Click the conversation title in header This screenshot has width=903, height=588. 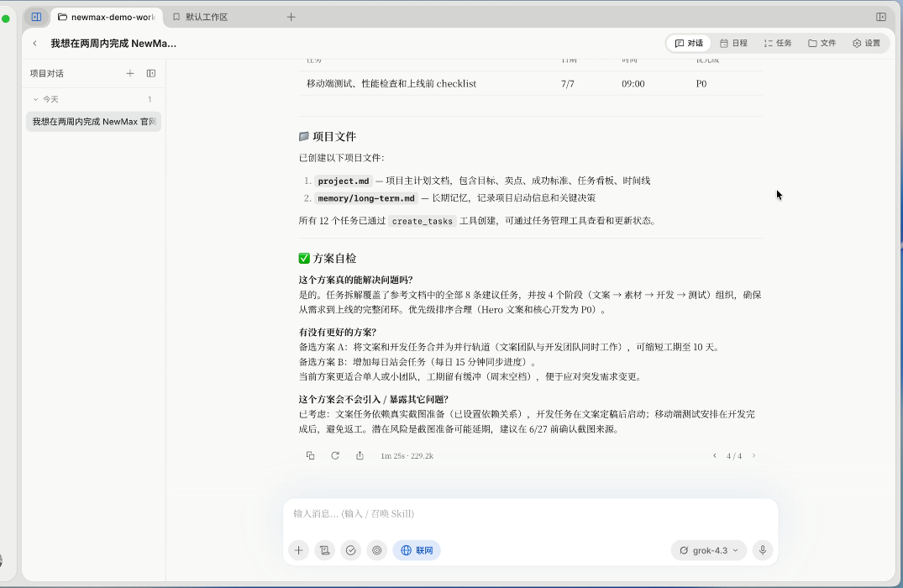pyautogui.click(x=113, y=43)
